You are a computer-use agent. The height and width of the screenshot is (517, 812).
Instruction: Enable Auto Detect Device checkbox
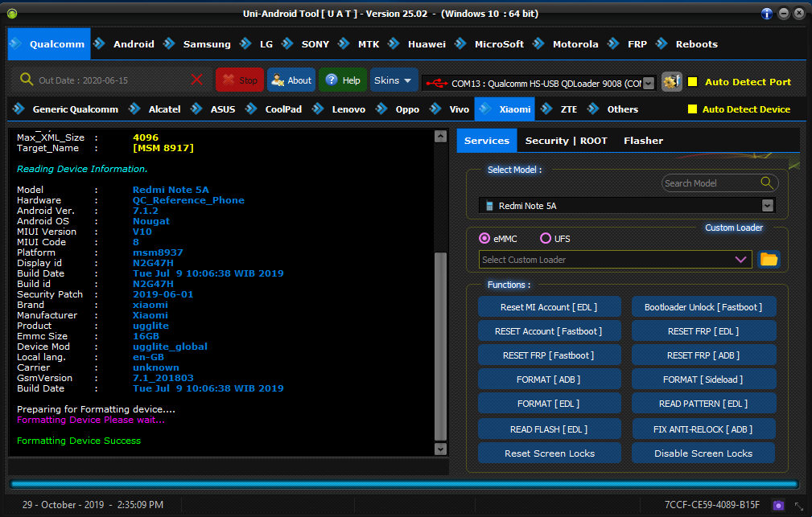pos(692,109)
